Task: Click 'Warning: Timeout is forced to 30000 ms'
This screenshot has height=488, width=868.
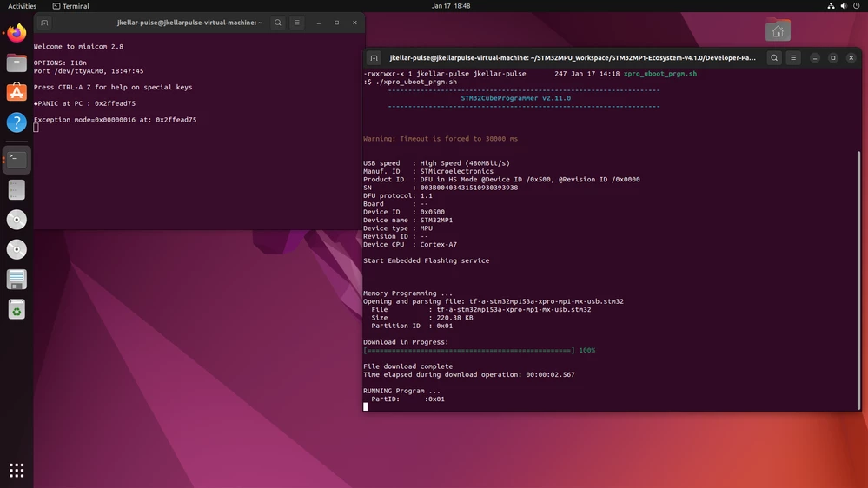Action: pos(441,139)
